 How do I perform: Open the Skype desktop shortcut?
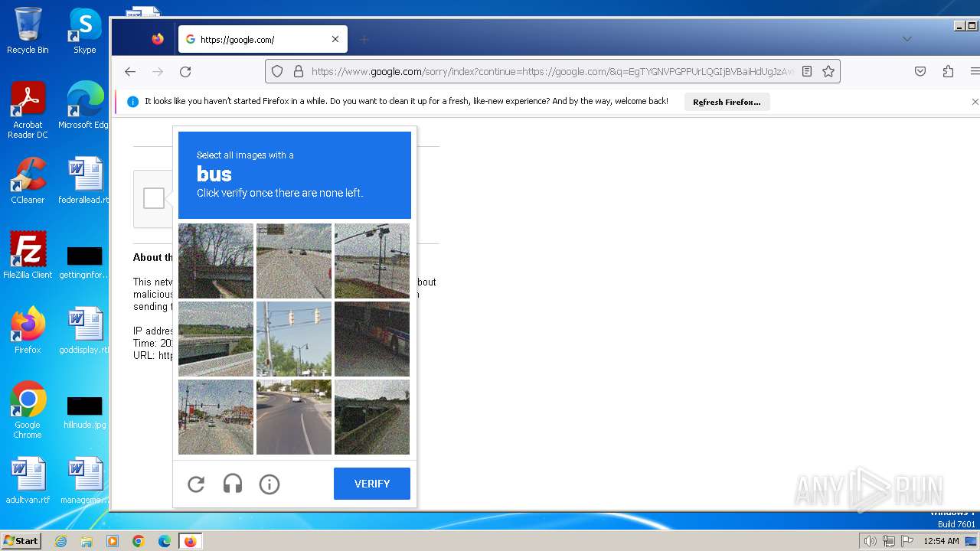pos(84,31)
